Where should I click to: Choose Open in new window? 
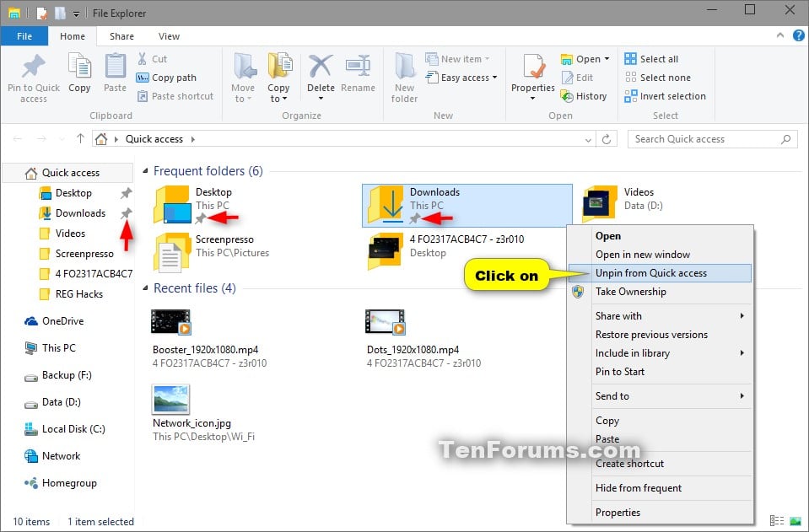point(660,255)
